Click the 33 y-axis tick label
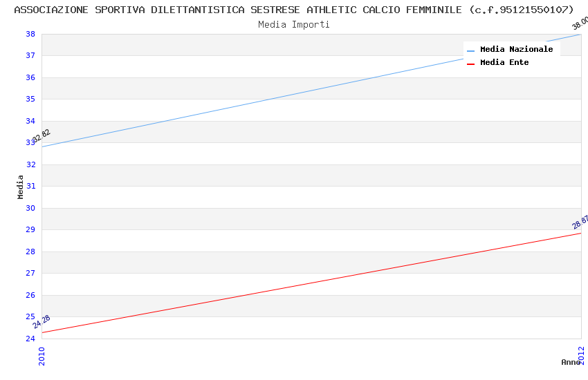 pos(30,142)
